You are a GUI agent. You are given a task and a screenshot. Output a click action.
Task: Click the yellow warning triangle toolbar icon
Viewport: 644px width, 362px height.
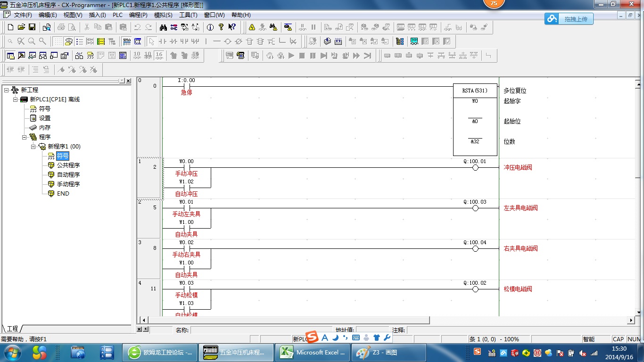tap(252, 27)
